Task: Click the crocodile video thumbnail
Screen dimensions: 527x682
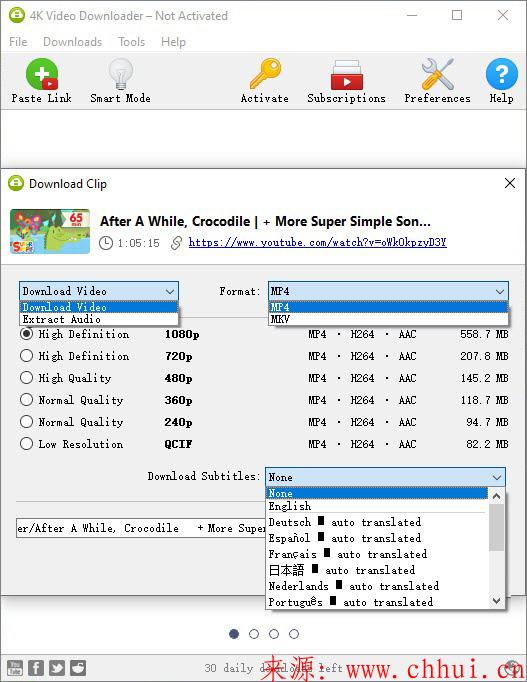Action: [50, 231]
